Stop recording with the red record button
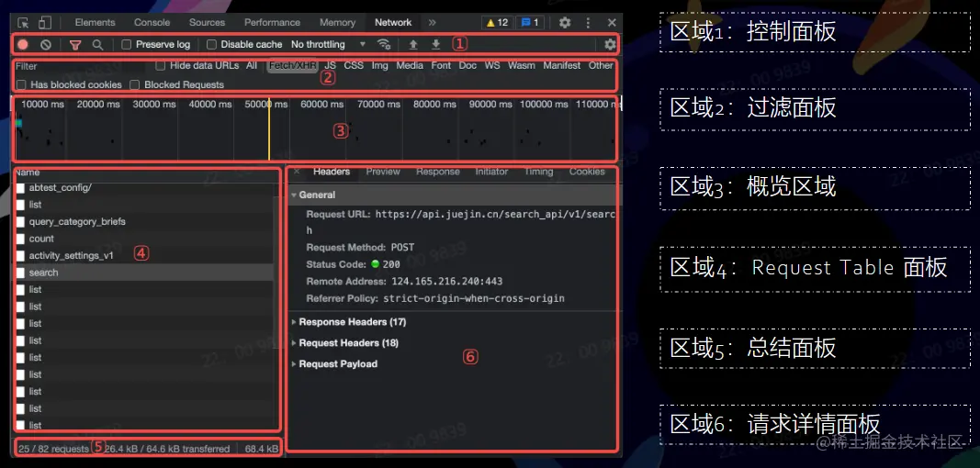The height and width of the screenshot is (468, 980). 23,44
